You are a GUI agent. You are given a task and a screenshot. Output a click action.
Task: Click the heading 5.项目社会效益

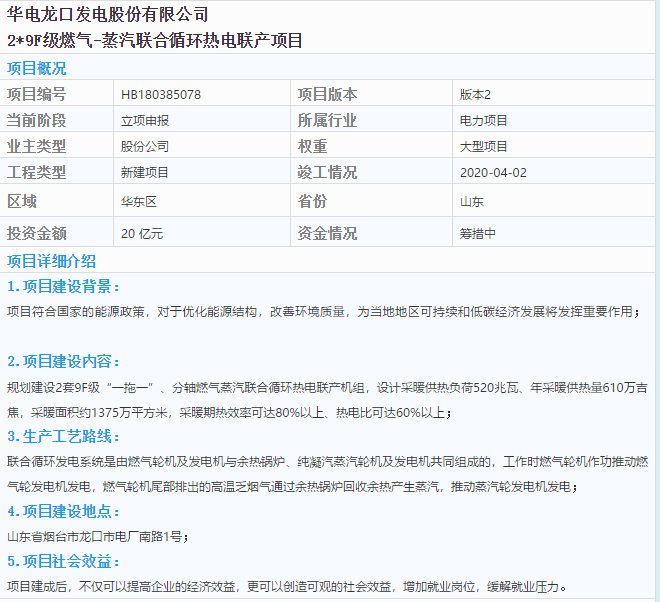coord(63,561)
